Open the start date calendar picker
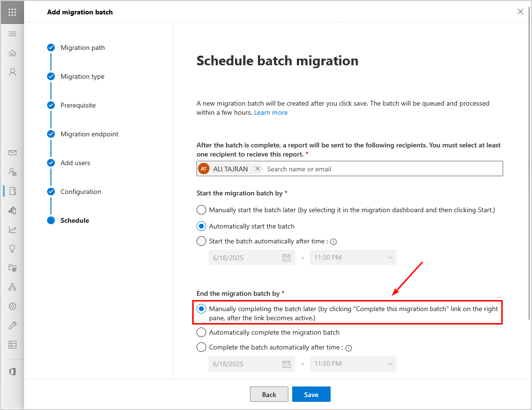532x410 pixels. click(286, 257)
